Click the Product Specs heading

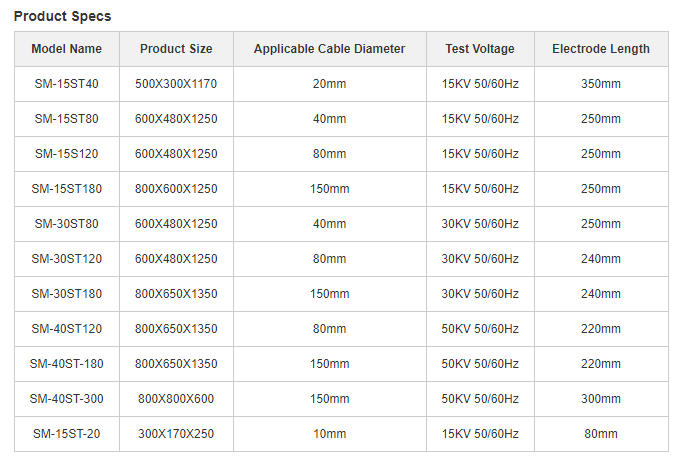63,16
